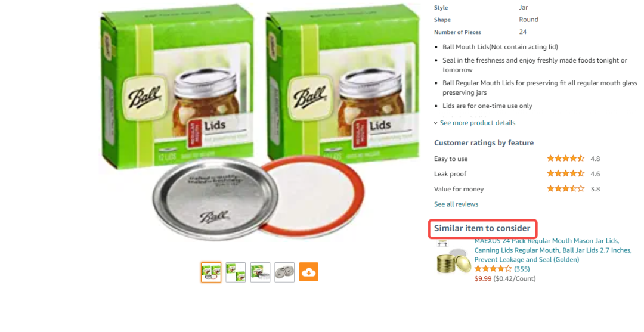Click the 4.8 rating for Easy to use
Image resolution: width=644 pixels, height=332 pixels.
(595, 159)
